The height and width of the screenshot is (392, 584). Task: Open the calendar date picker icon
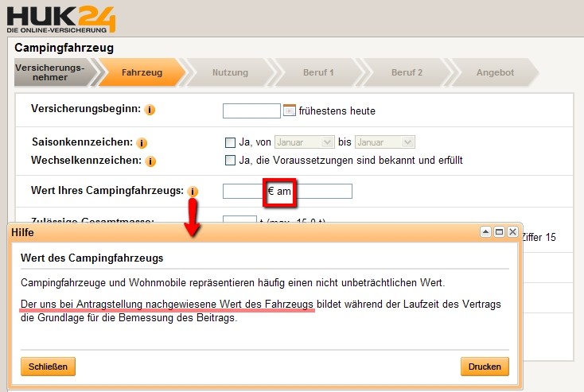[290, 111]
